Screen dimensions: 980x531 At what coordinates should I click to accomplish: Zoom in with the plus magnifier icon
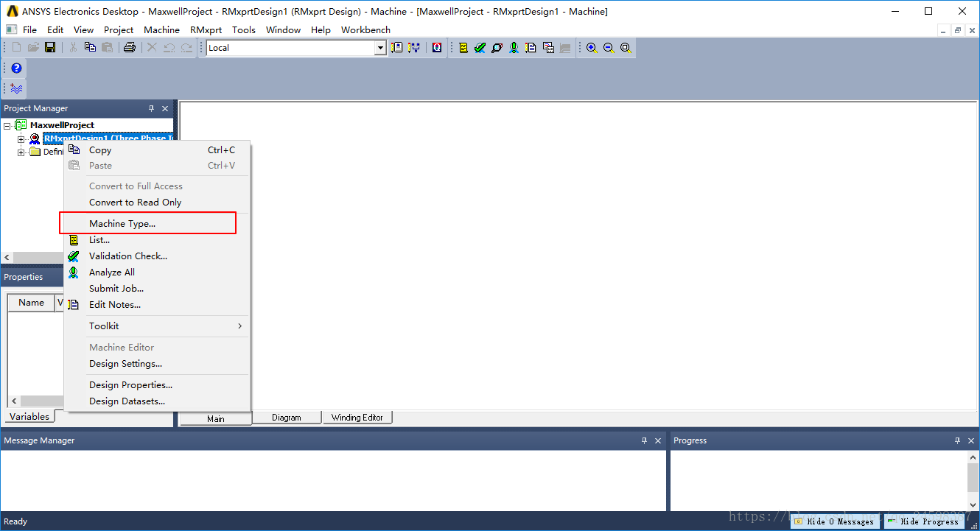(x=592, y=47)
